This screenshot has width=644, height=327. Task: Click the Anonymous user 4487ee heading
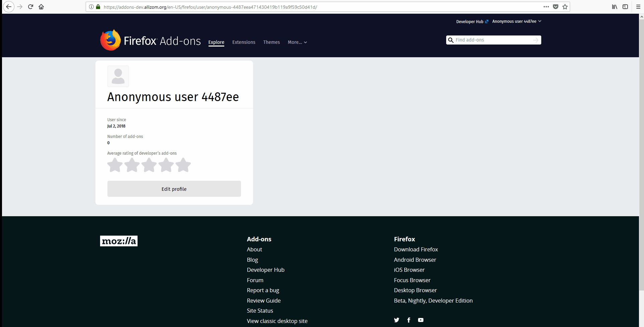point(173,97)
